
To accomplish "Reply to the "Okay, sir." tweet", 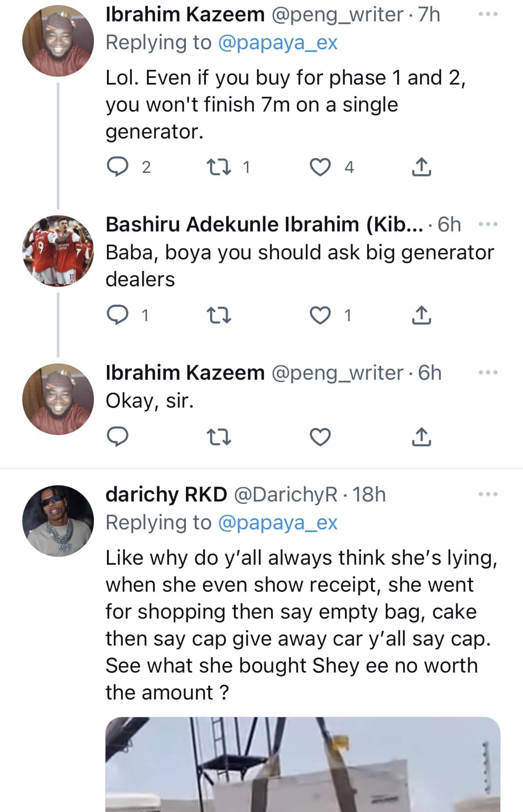I will pyautogui.click(x=118, y=437).
